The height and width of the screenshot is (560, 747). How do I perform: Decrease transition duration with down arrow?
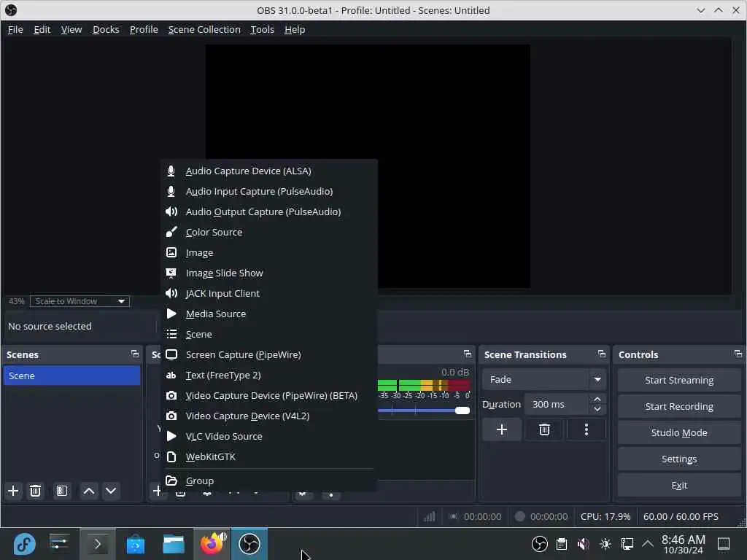(597, 410)
